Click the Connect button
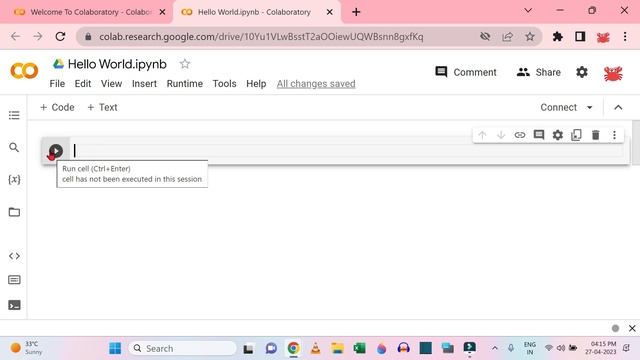Image resolution: width=640 pixels, height=360 pixels. (558, 107)
